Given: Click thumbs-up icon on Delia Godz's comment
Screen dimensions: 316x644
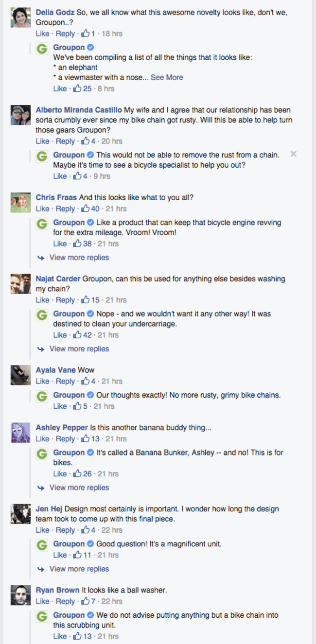Looking at the screenshot, I should pos(85,34).
